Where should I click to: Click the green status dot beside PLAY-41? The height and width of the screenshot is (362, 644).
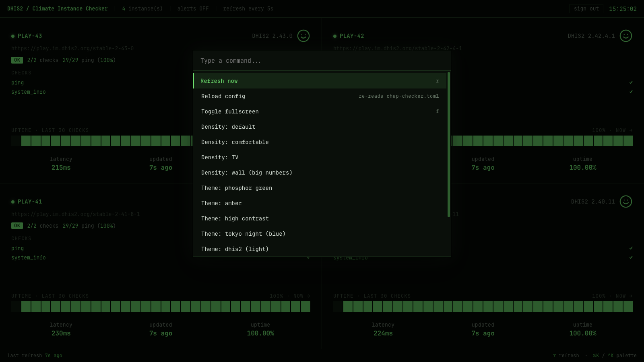pyautogui.click(x=13, y=202)
